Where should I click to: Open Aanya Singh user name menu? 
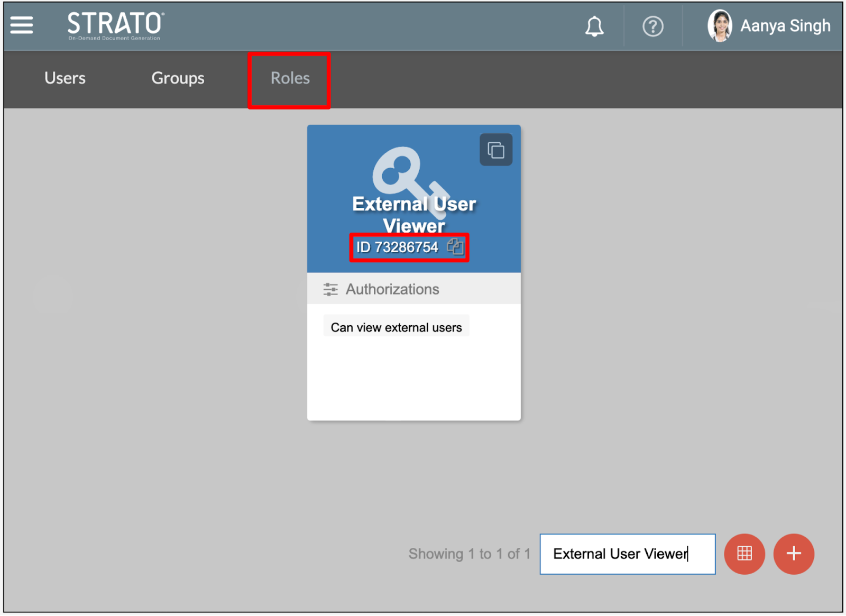coord(785,25)
